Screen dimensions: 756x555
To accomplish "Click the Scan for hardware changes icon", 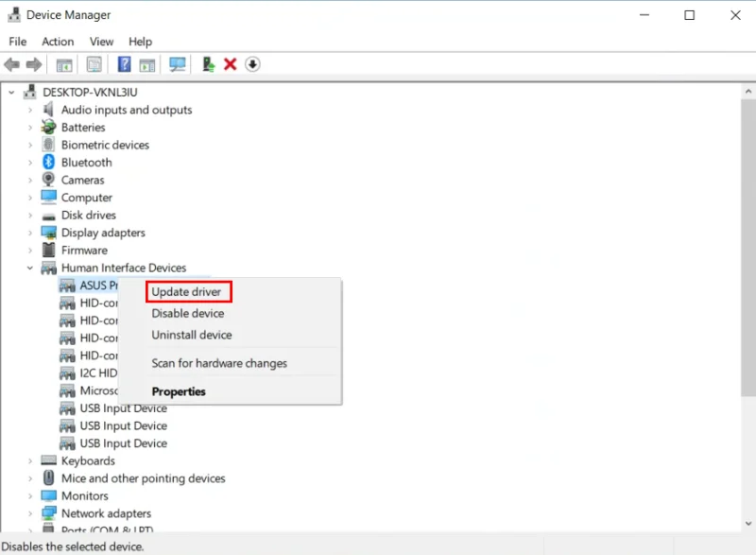I will coord(179,64).
